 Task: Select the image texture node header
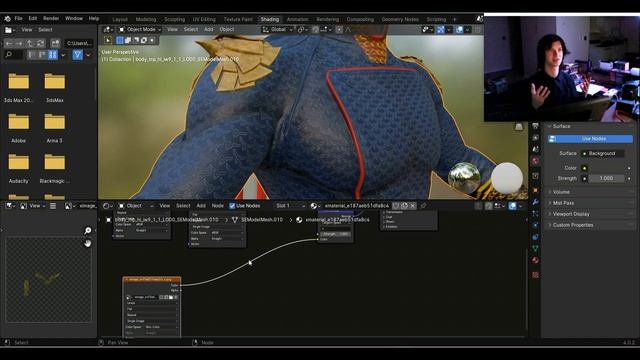tap(152, 280)
